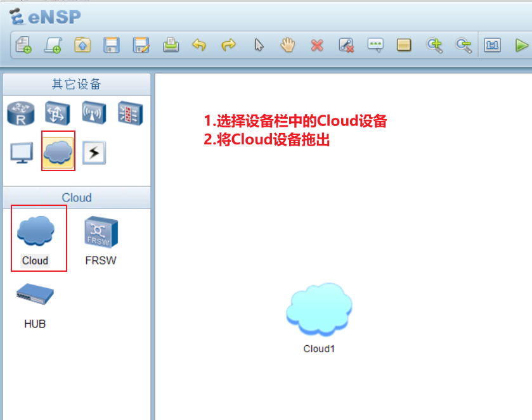Add a text note bubble
This screenshot has width=532, height=420.
[375, 45]
